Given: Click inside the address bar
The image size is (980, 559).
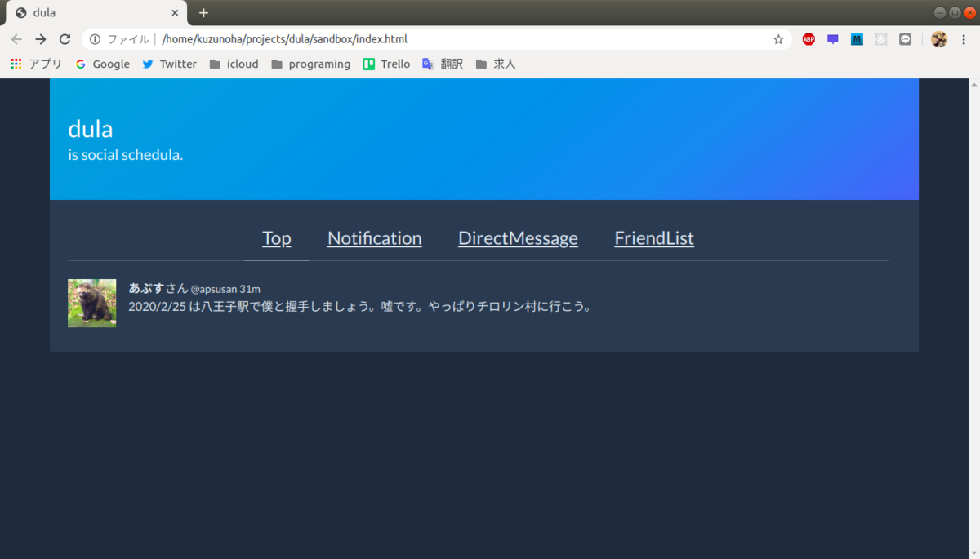Looking at the screenshot, I should [408, 38].
